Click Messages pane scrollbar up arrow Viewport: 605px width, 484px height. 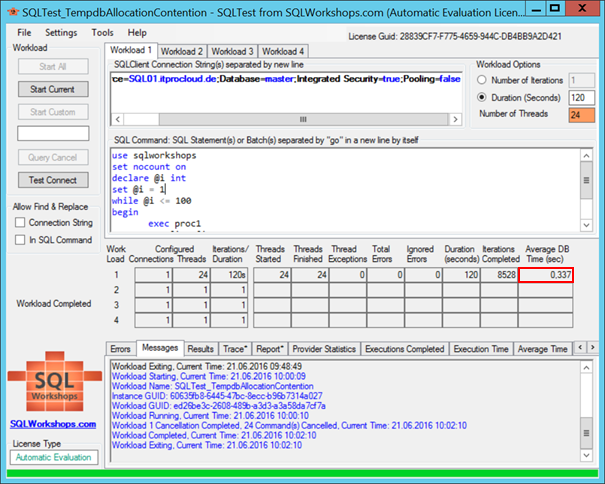(586, 367)
